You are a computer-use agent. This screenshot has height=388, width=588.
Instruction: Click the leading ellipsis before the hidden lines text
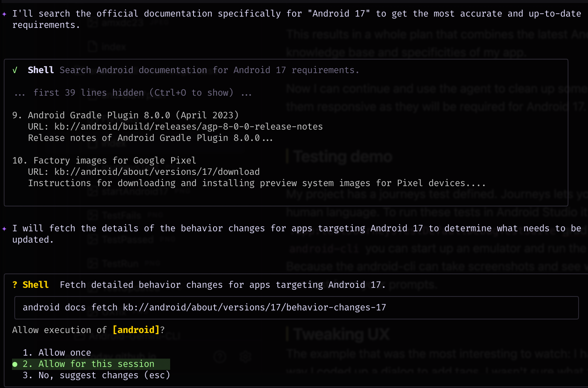[x=20, y=93]
